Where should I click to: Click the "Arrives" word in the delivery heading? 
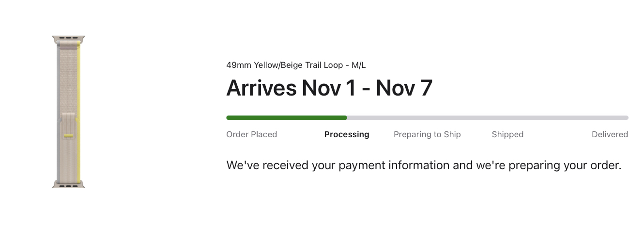pos(261,88)
